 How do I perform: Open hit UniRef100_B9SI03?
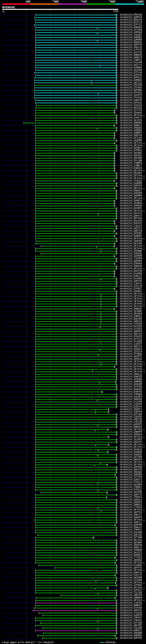tap(131, 65)
